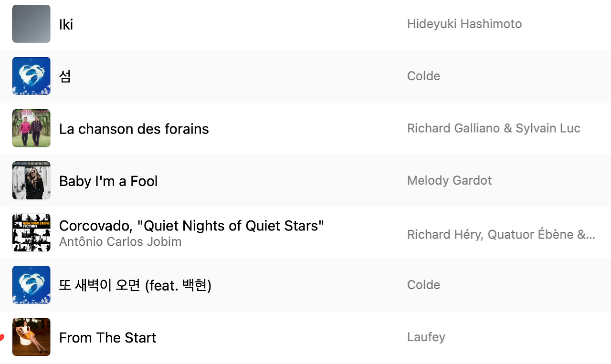Screen dimensions: 611x364
Task: Click truncated artist Richard Héry, Quatuor Ébène
Action: [501, 235]
